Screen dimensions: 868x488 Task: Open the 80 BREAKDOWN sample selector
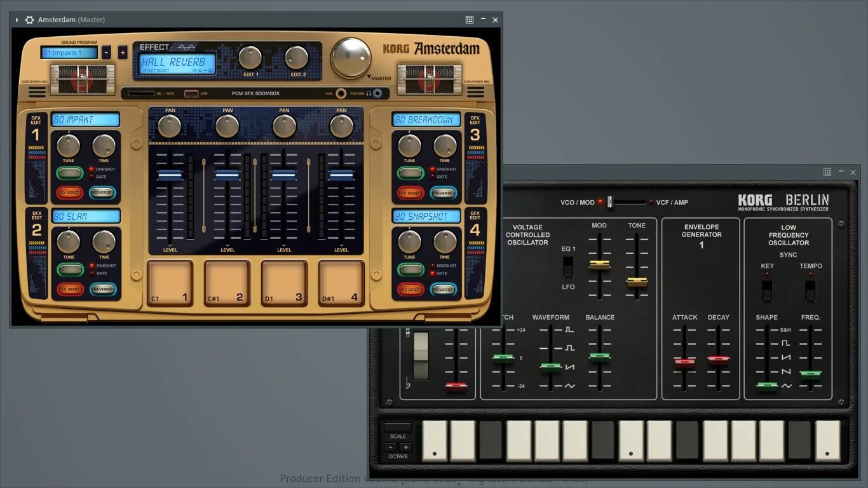point(426,119)
